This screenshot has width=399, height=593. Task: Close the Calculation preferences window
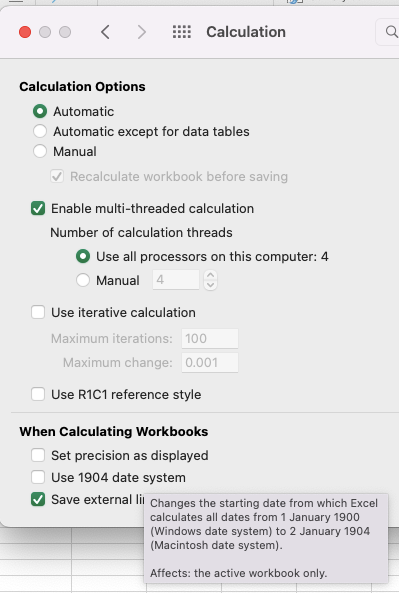pos(25,32)
